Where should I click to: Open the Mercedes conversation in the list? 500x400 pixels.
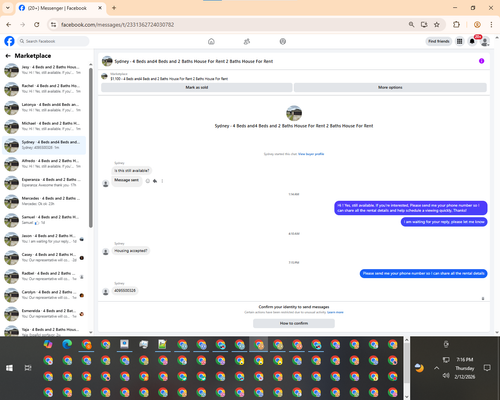tap(44, 201)
